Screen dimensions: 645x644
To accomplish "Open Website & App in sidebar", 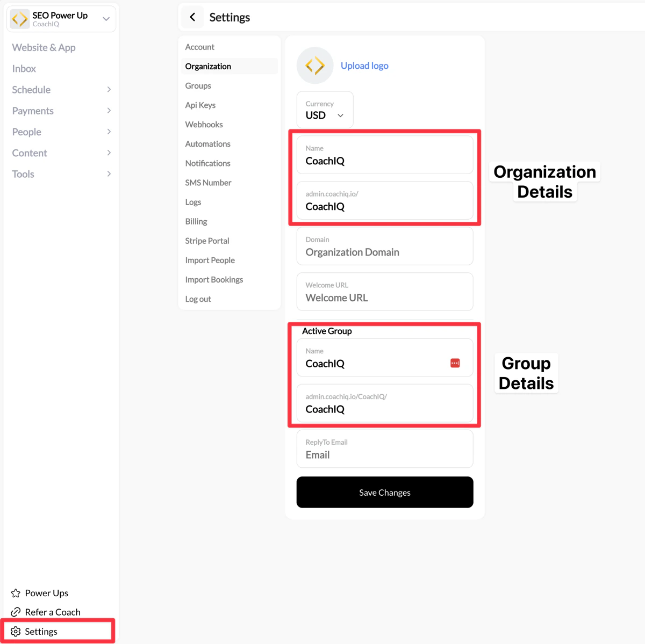I will pos(44,47).
